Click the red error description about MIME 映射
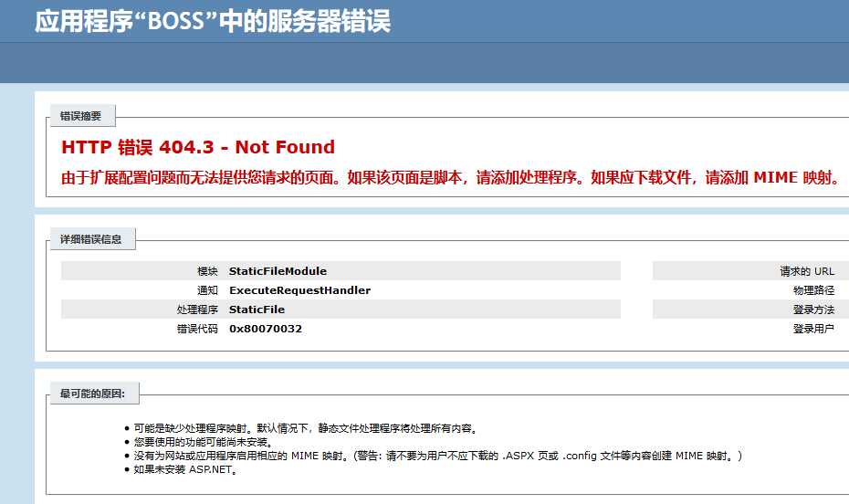 [x=450, y=178]
